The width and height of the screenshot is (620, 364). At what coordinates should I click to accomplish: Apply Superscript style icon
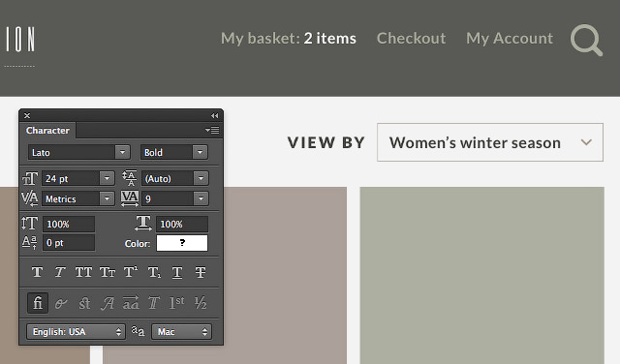[x=131, y=272]
